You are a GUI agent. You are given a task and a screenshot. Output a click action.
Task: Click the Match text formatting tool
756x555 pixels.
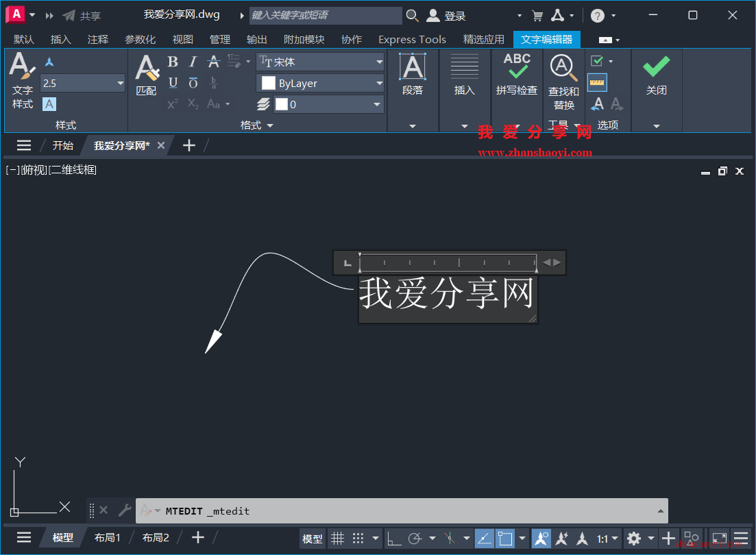(x=146, y=75)
